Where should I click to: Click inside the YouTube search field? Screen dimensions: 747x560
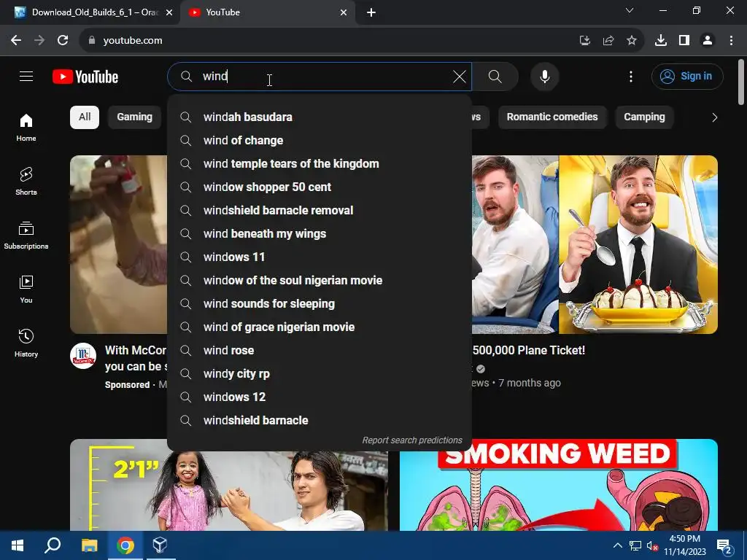320,77
